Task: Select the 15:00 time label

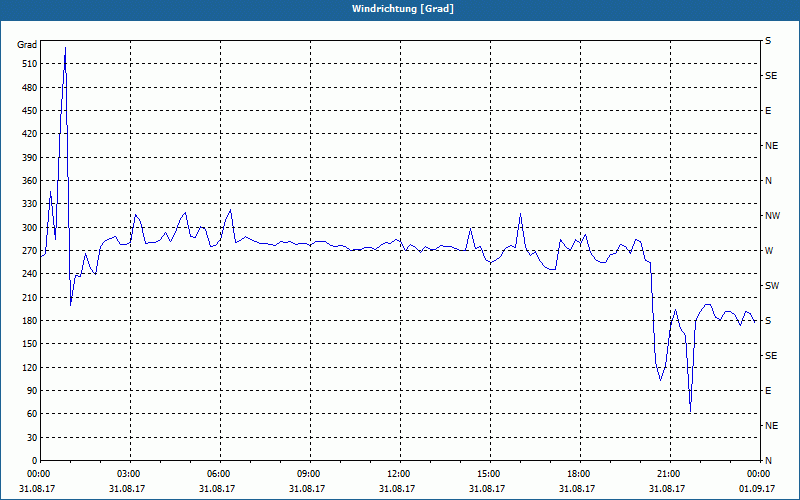Action: click(x=488, y=474)
